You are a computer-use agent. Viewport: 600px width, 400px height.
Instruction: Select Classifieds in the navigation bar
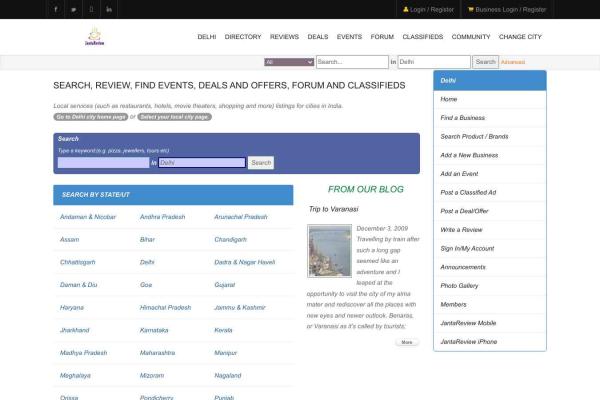tap(422, 36)
